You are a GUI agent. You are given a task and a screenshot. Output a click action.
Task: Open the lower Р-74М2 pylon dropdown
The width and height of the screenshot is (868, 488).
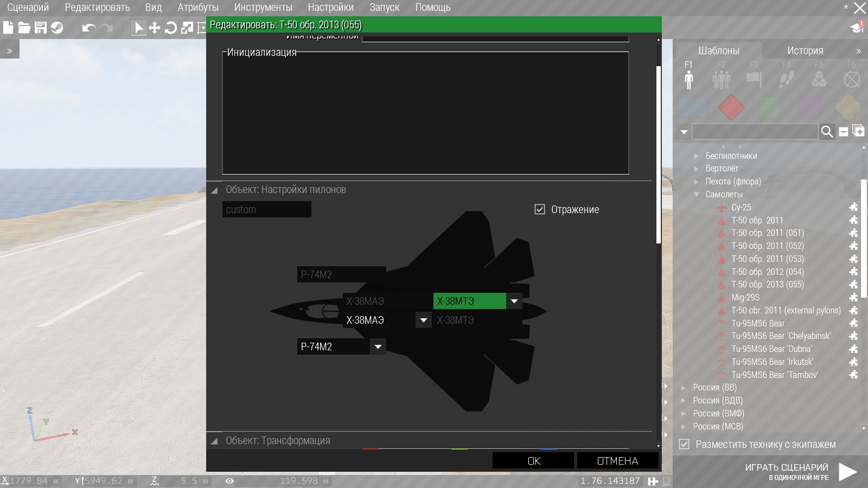[378, 346]
